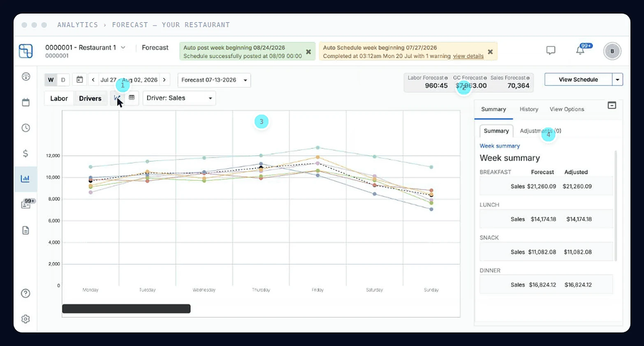Viewport: 644px width, 346px height.
Task: Go to previous week arrow
Action: click(x=93, y=80)
